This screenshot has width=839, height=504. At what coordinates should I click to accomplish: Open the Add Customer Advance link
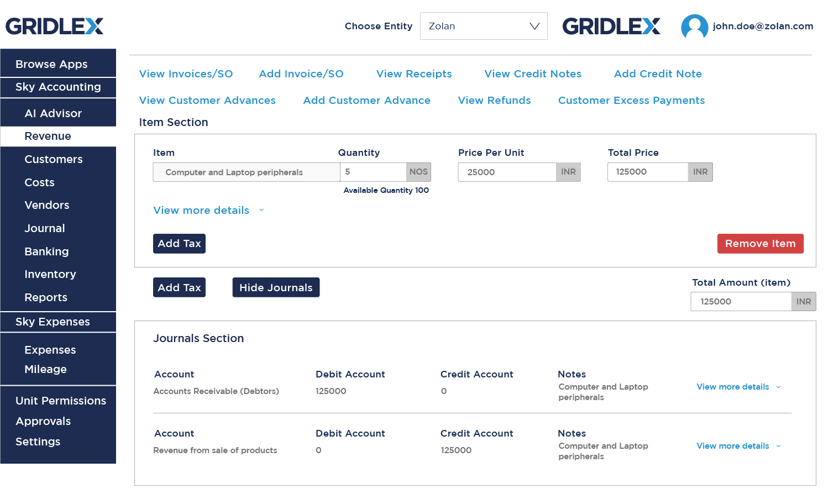tap(366, 101)
